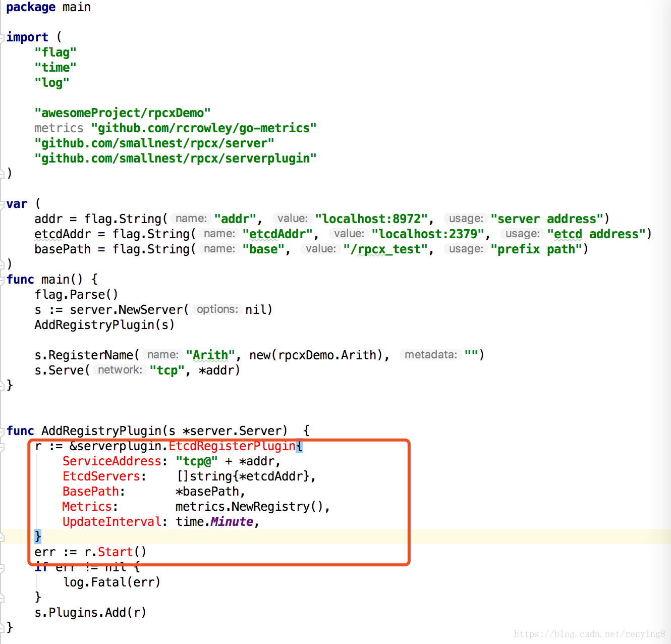
Task: Click the "tcp@" string literal
Action: 197,461
